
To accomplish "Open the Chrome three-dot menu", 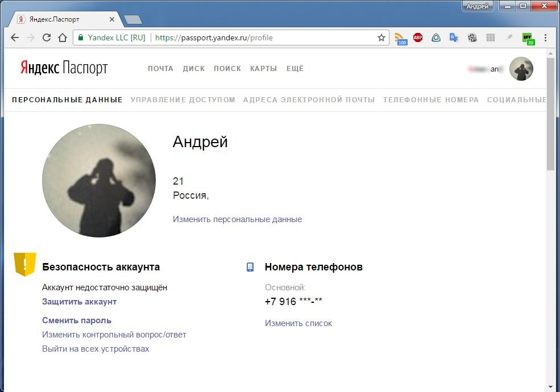I will point(545,37).
